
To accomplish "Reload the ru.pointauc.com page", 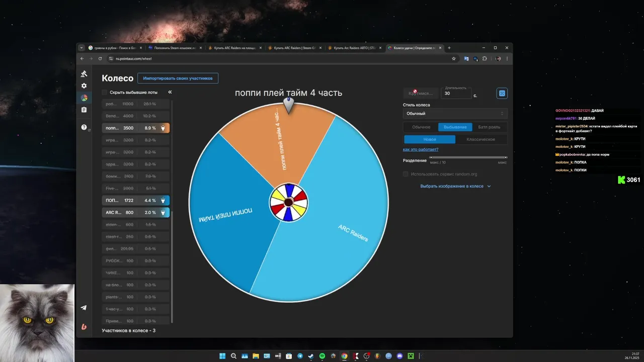I will tap(100, 58).
